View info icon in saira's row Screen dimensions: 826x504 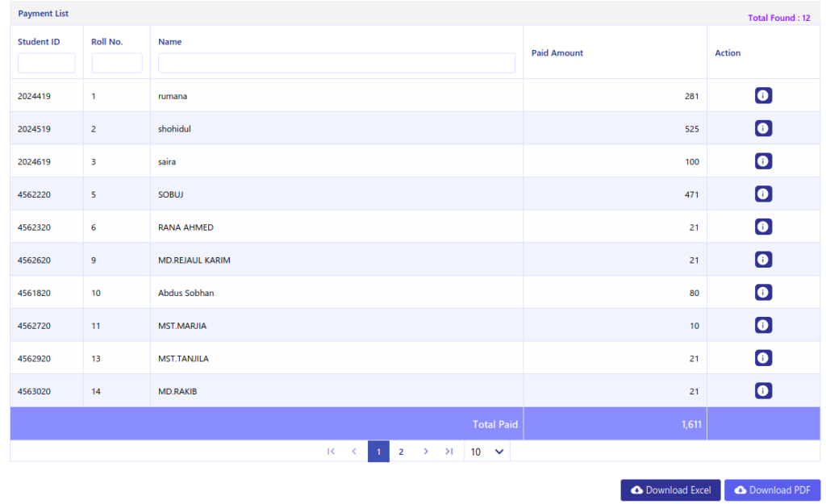click(x=763, y=161)
